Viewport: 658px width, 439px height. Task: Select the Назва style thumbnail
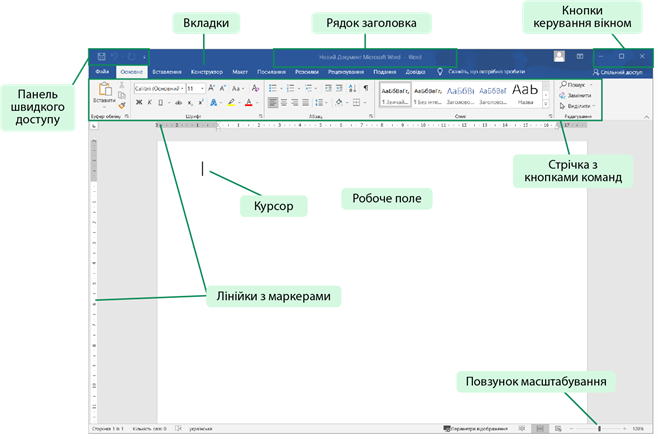point(525,93)
